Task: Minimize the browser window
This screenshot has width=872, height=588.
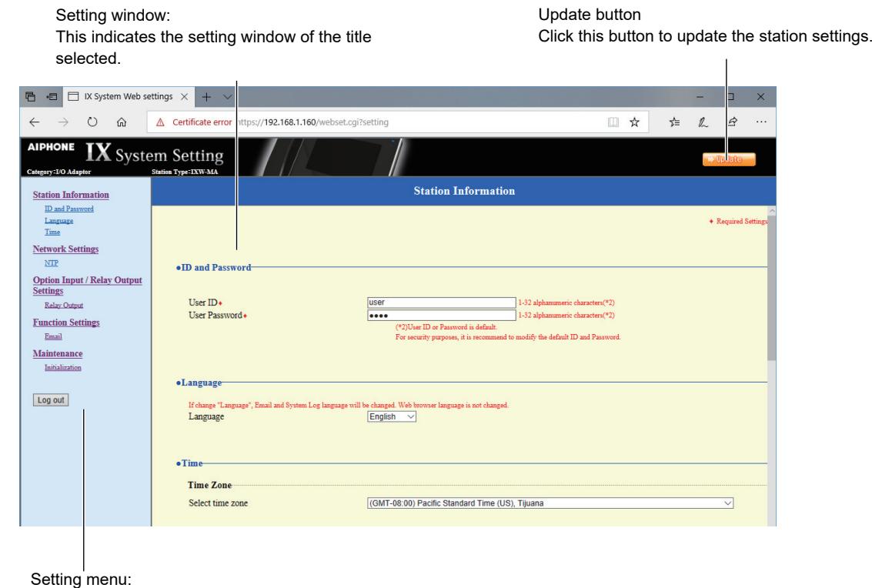Action: point(700,97)
